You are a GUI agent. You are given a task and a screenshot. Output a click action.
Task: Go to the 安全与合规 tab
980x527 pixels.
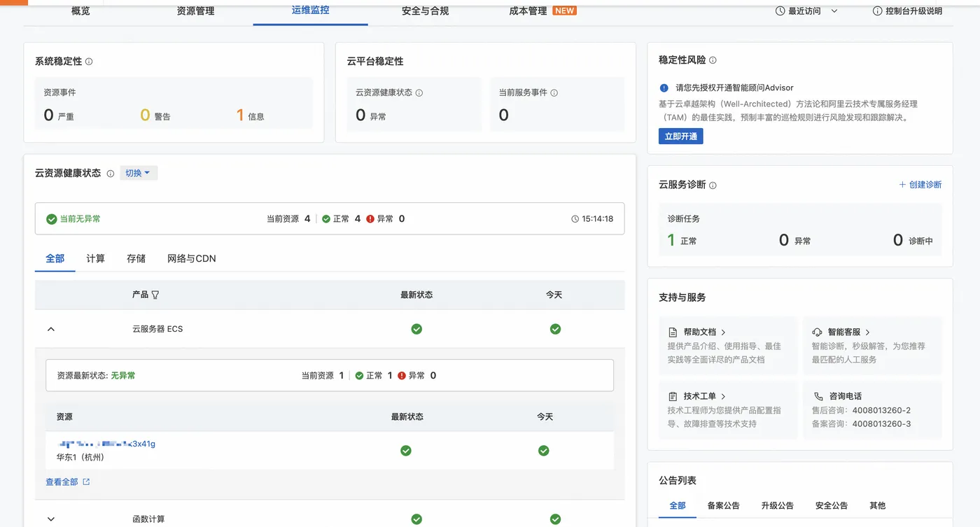pos(425,11)
